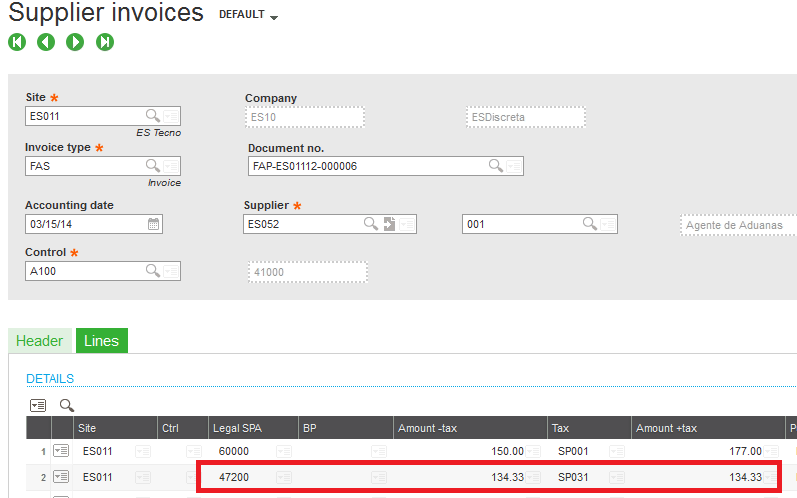Click the DETAILS section heading
Screen dimensions: 797x498
50,379
